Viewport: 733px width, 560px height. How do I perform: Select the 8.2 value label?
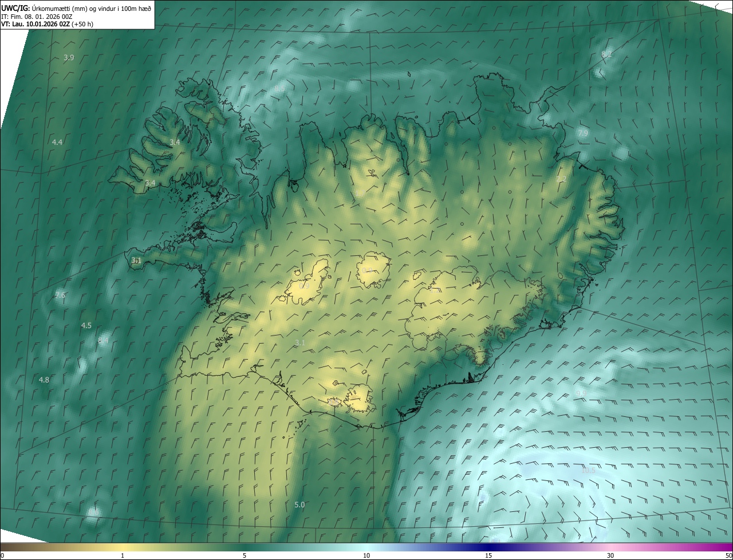pos(606,54)
